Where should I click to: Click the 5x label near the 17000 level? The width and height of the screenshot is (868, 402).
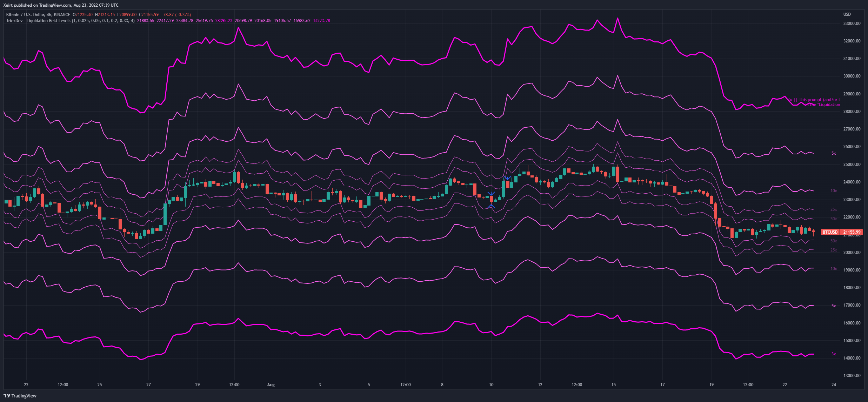point(834,306)
